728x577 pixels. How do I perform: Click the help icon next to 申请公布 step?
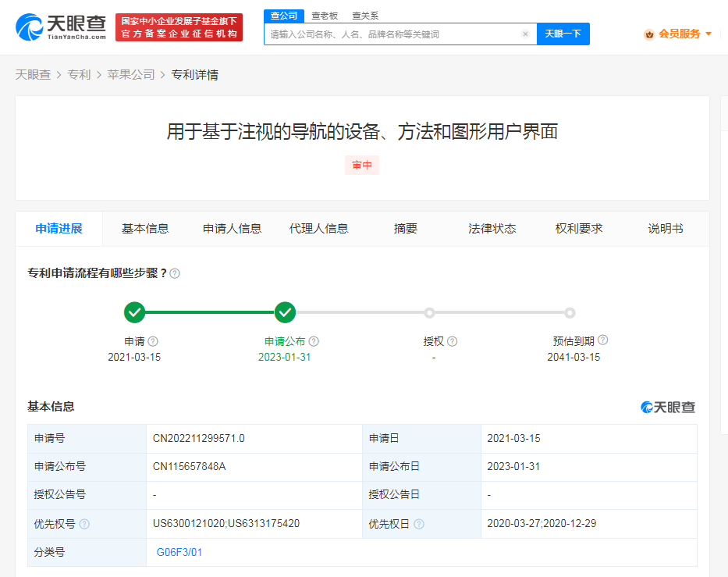pyautogui.click(x=314, y=341)
